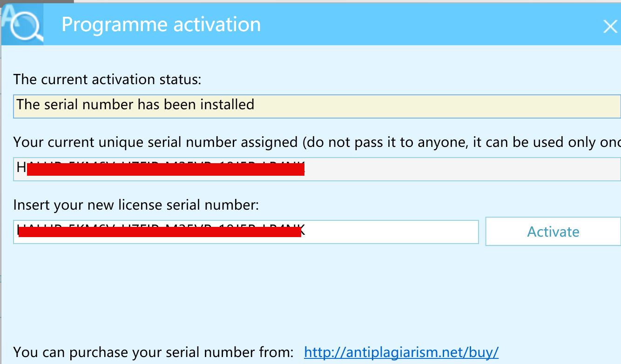Click the "The current activation status:" label
The width and height of the screenshot is (621, 364).
tap(107, 79)
